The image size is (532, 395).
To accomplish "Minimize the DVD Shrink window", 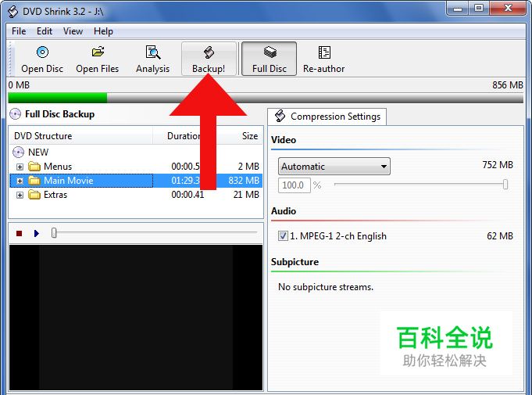I will 457,9.
